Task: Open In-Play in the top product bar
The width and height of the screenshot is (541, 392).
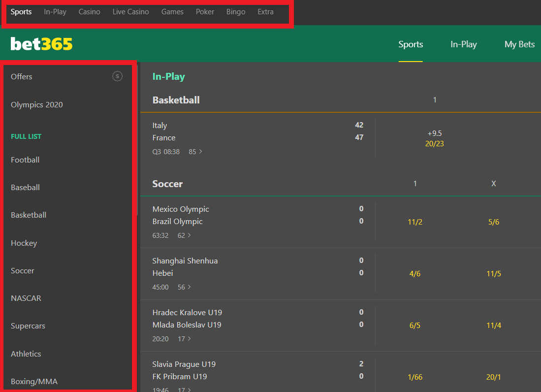Action: pos(55,12)
